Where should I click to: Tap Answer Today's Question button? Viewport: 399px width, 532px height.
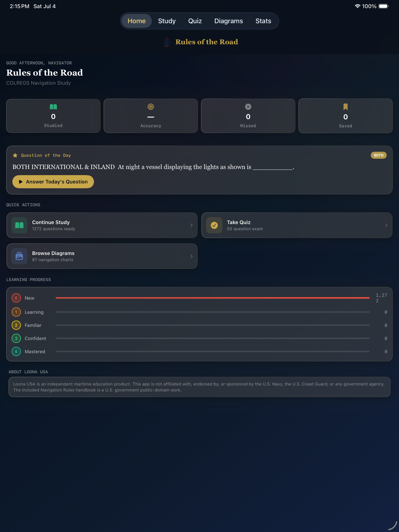[x=53, y=182]
